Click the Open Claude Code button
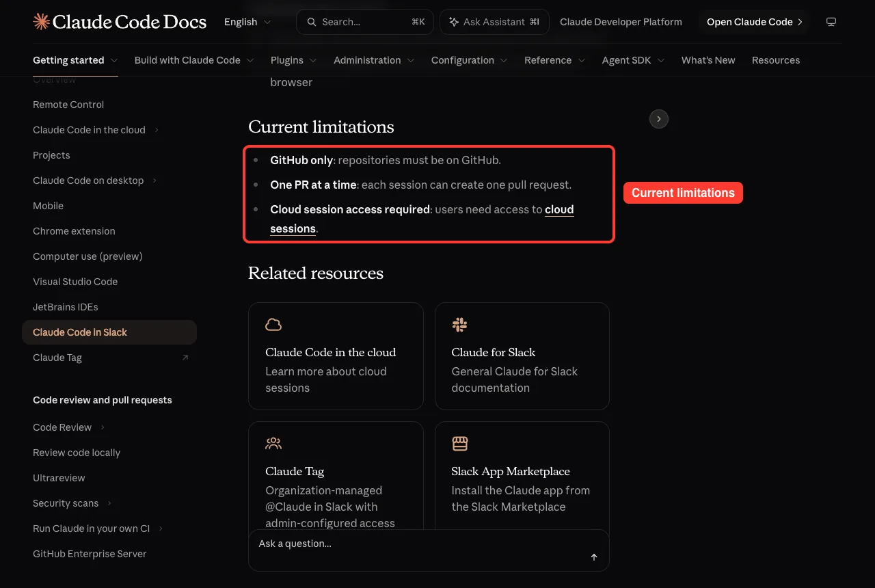Screen dimensions: 875x588 [754, 22]
